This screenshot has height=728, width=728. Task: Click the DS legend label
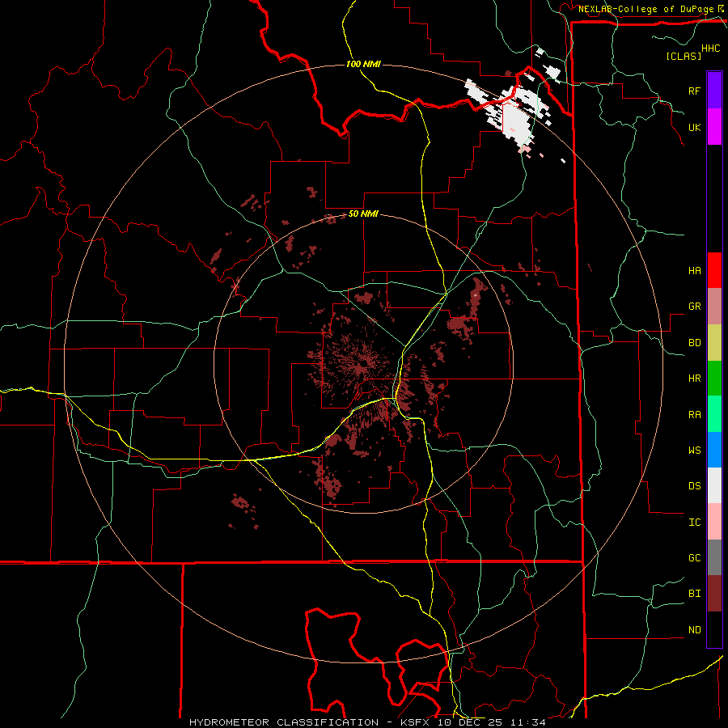(x=695, y=485)
